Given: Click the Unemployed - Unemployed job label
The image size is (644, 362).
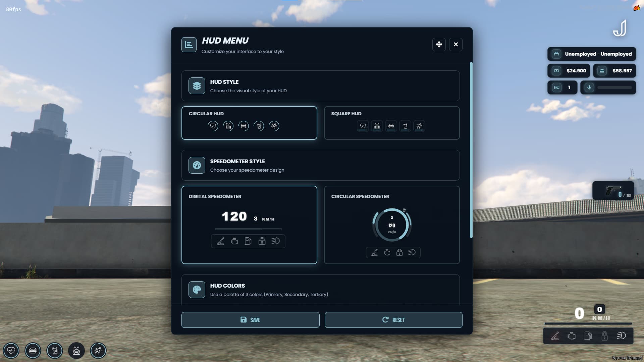Looking at the screenshot, I should point(598,54).
